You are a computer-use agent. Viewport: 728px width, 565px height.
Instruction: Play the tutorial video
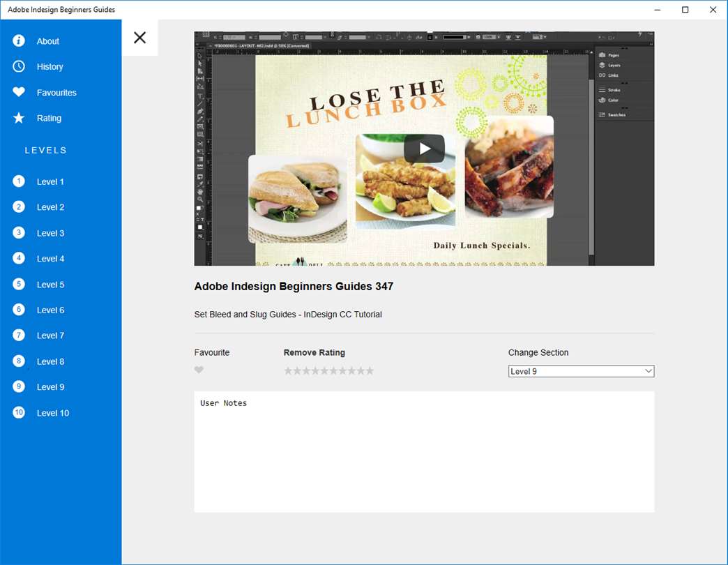[425, 149]
